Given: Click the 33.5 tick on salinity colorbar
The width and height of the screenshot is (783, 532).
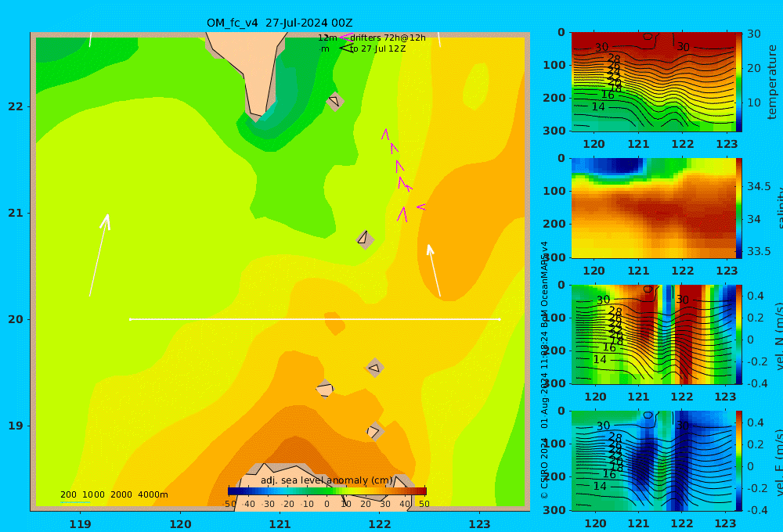Looking at the screenshot, I should point(759,251).
